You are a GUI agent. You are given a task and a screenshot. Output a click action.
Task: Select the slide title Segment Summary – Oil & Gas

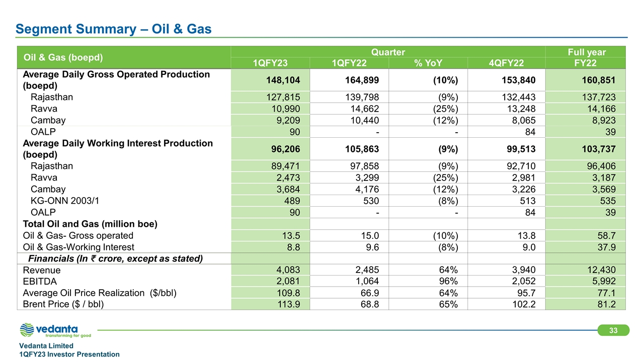click(x=113, y=30)
